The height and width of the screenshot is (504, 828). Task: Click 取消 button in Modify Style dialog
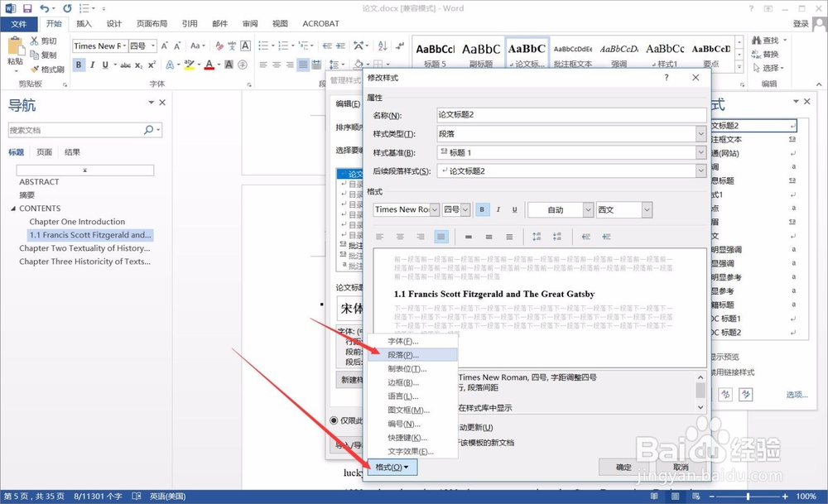click(x=681, y=467)
